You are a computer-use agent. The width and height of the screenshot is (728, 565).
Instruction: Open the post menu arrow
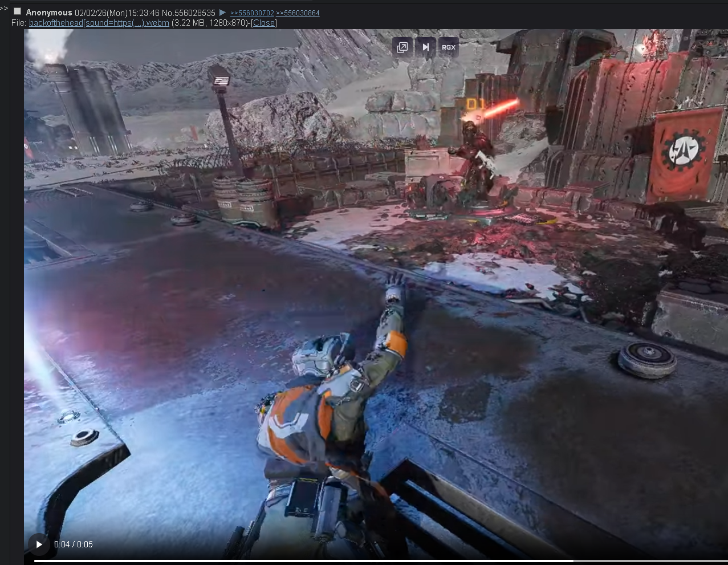[222, 13]
